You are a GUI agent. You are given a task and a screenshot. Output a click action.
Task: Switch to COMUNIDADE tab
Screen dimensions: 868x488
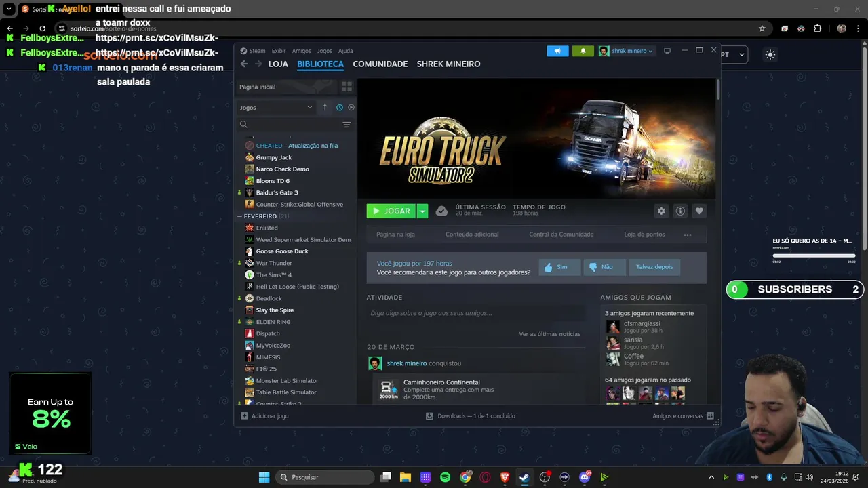[x=380, y=64]
